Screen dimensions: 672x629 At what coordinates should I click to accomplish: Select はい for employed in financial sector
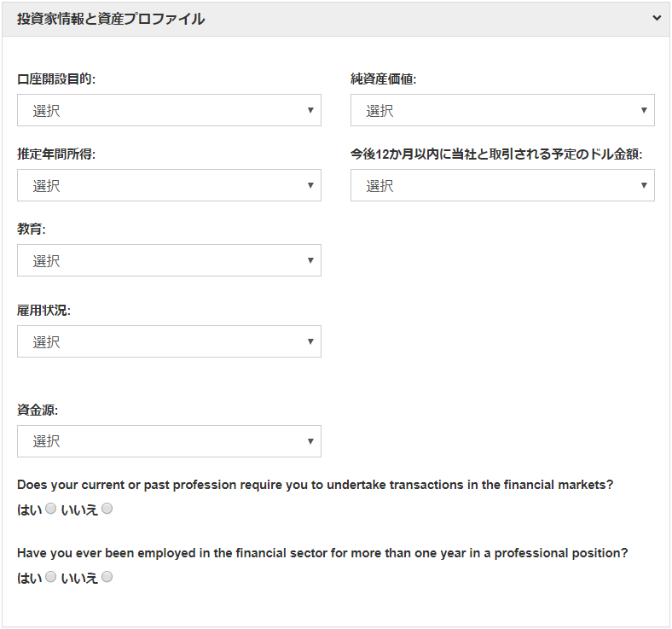point(50,578)
